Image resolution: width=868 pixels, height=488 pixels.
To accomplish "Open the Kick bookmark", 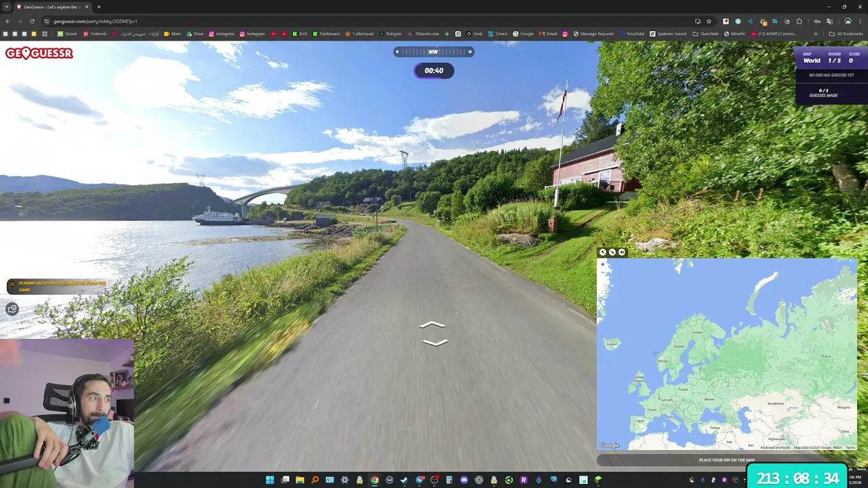I will pyautogui.click(x=300, y=34).
